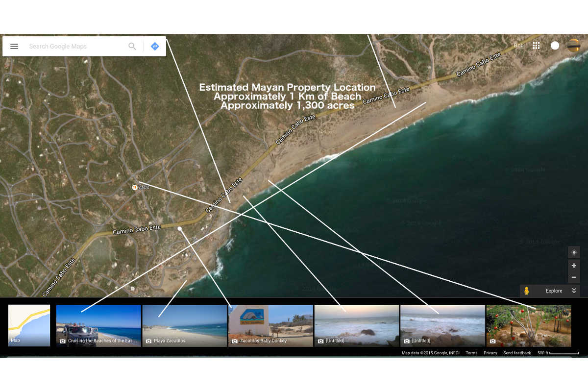Viewport: 588px width, 392px height.
Task: Click the Zac's restaurant map marker
Action: tap(134, 187)
